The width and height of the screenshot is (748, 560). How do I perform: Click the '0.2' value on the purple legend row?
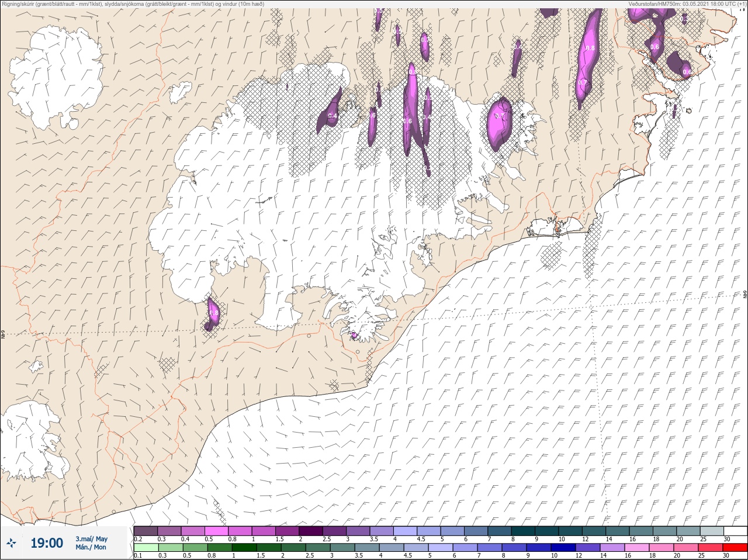pos(138,538)
